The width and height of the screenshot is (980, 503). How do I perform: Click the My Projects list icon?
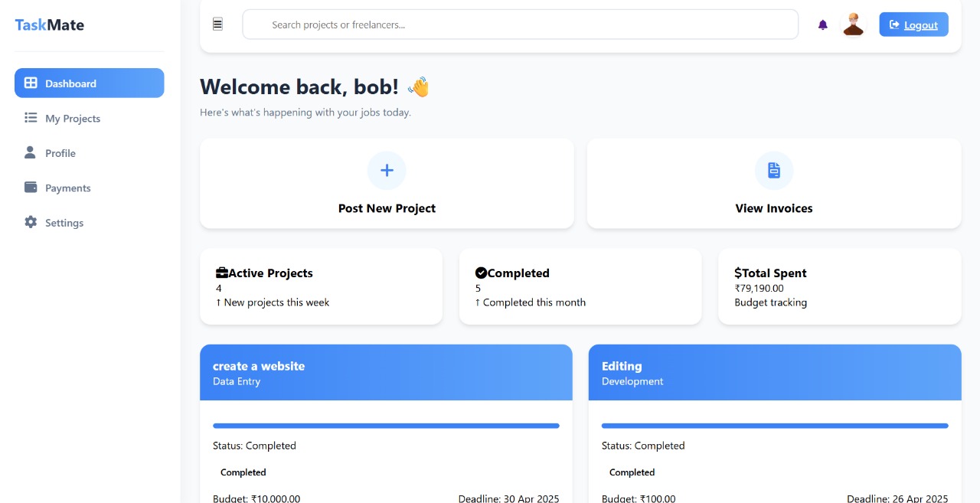point(29,118)
